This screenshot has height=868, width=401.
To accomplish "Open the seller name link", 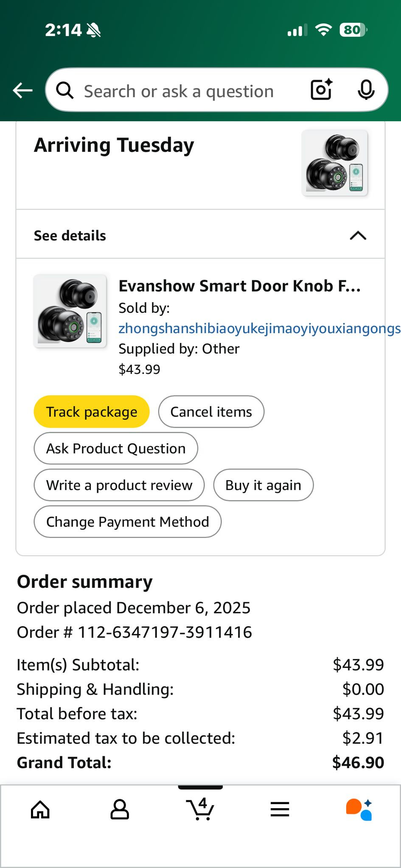I will (259, 328).
